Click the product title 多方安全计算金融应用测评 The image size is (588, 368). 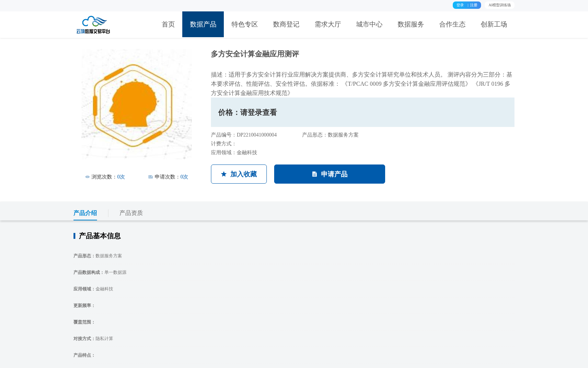pyautogui.click(x=255, y=54)
